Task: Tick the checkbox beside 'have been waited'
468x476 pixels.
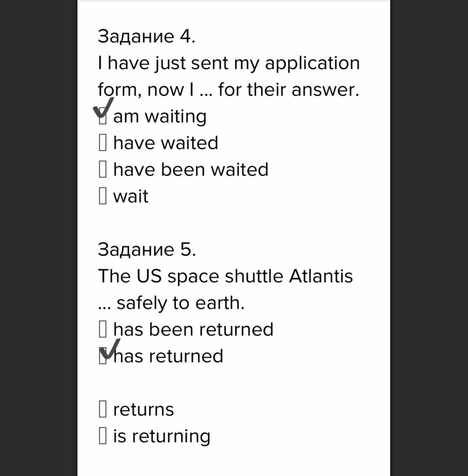Action: coord(103,169)
